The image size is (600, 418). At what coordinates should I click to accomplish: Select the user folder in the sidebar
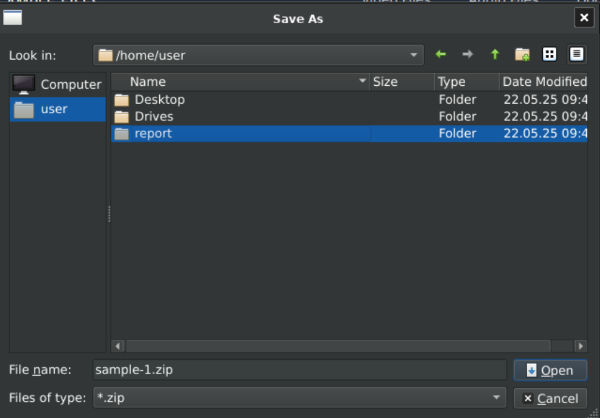click(58, 110)
